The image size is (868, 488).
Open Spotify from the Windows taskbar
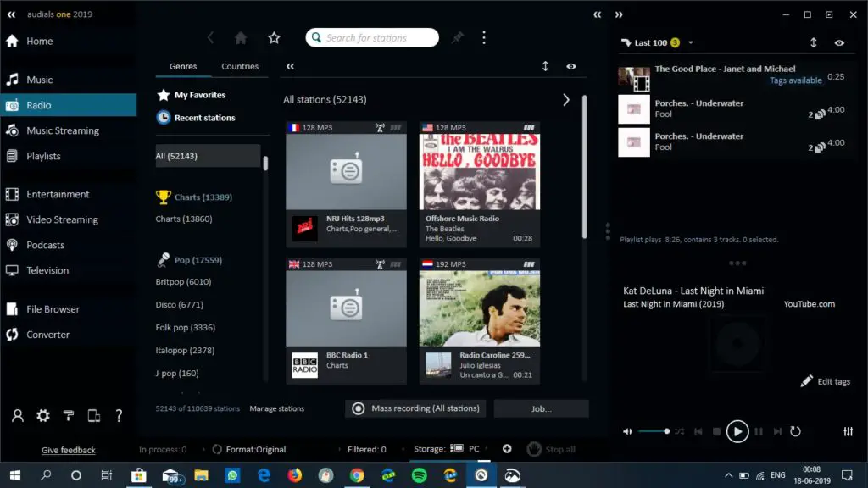(x=419, y=475)
